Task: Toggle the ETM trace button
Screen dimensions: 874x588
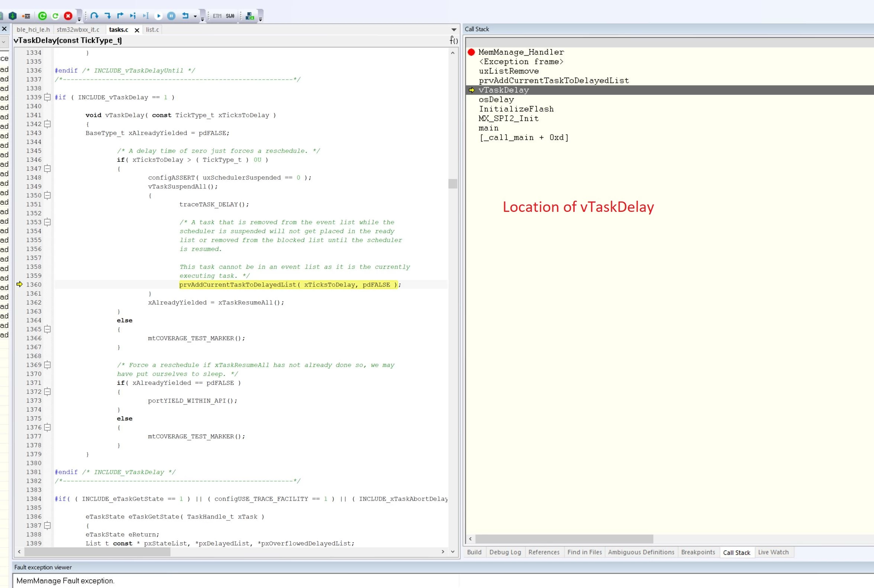Action: (x=217, y=16)
